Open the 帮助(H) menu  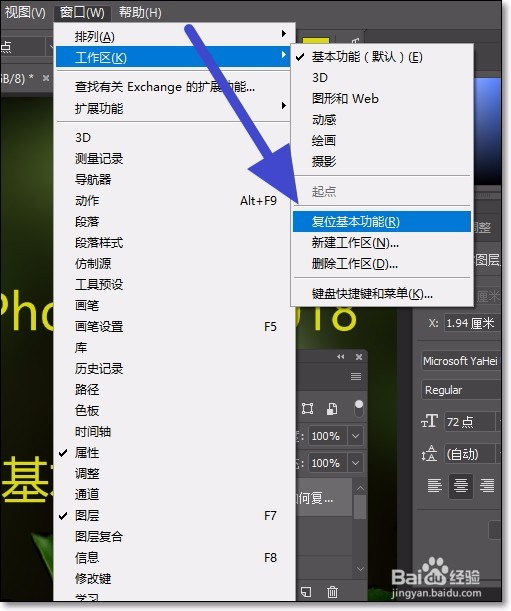click(140, 12)
